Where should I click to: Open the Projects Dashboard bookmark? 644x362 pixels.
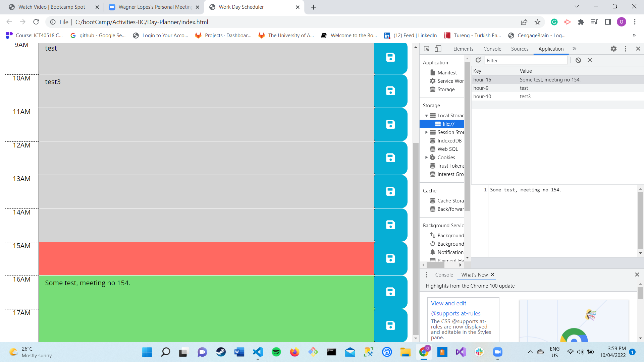[x=223, y=35]
